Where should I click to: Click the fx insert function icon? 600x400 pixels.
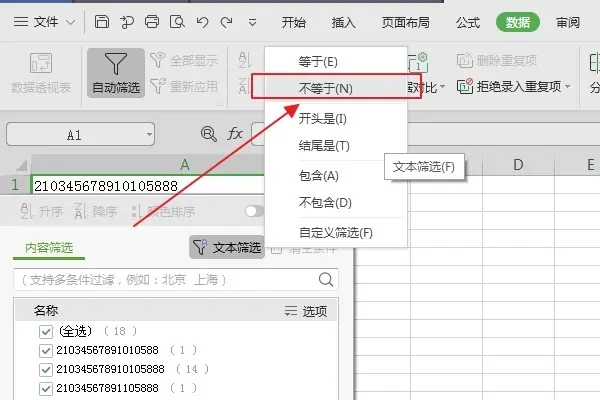(x=235, y=134)
